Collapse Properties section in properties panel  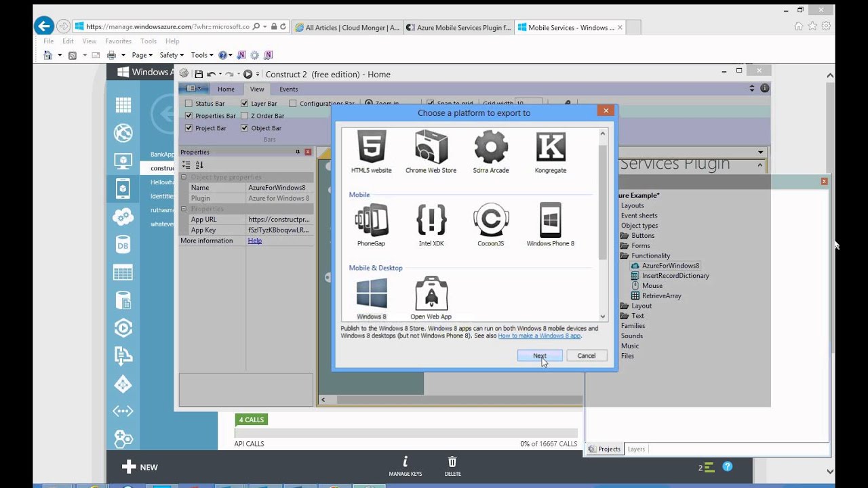pos(184,209)
